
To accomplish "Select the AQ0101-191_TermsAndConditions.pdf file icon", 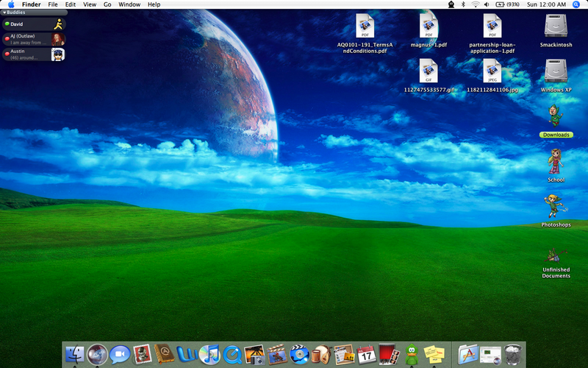I will point(365,26).
